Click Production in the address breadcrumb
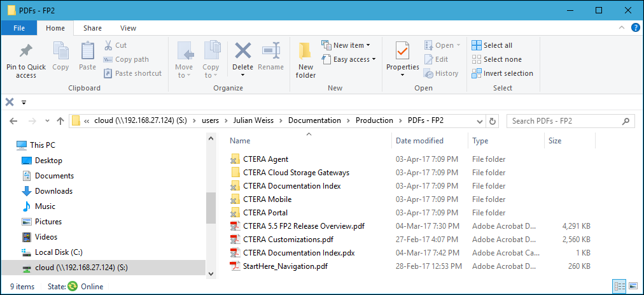 (374, 120)
